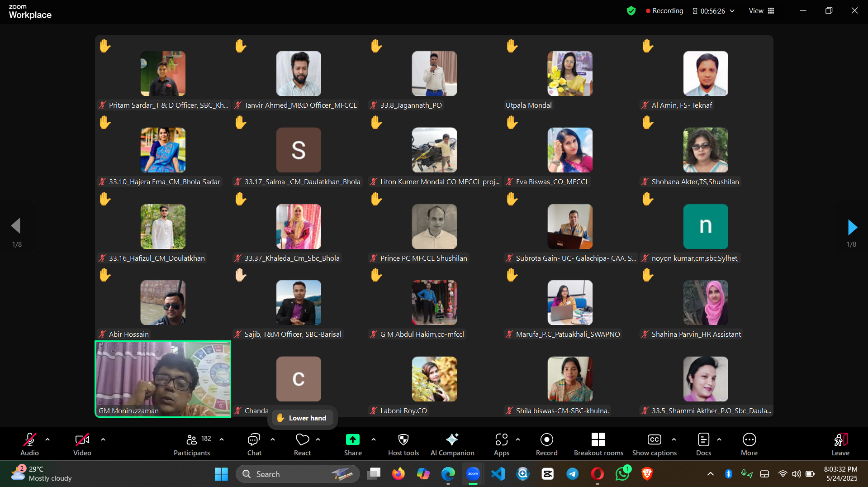Viewport: 868px width, 487px height.
Task: Open the Docs tool
Action: 703,444
